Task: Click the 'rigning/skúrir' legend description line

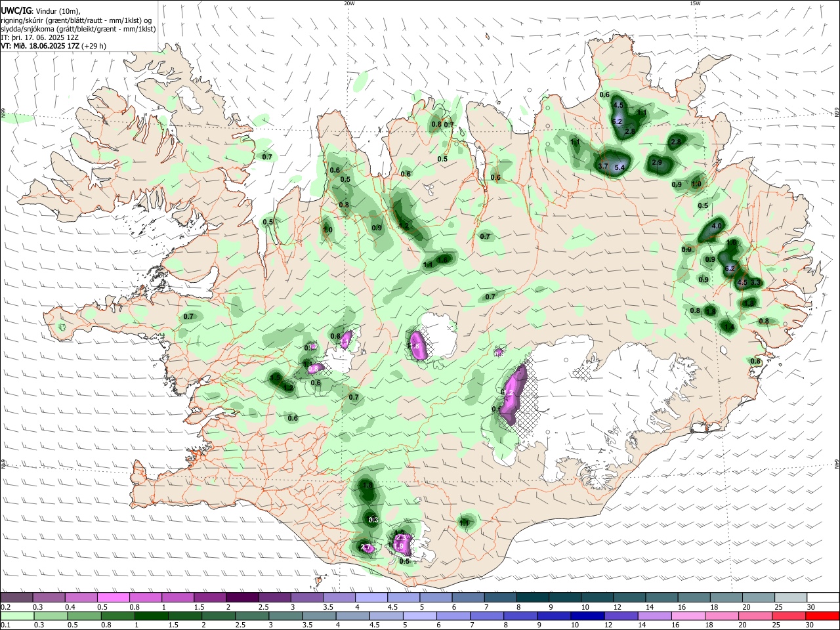Action: coord(77,20)
